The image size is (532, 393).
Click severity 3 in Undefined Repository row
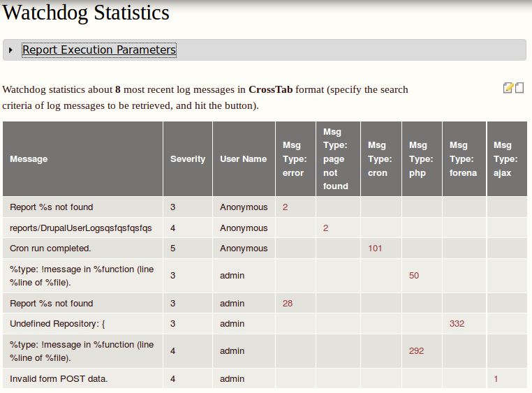[x=172, y=323]
